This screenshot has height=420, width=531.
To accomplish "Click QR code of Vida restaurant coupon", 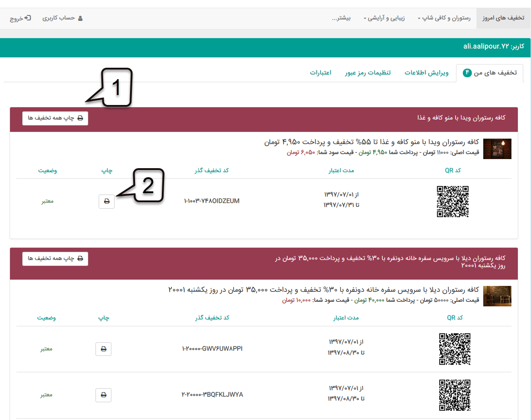I will (x=452, y=201).
